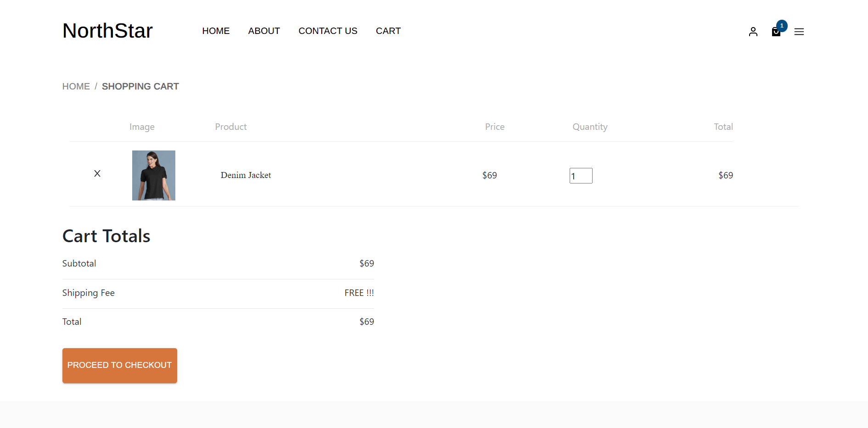Go to HOME in the navigation bar
The width and height of the screenshot is (868, 428).
coord(216,31)
